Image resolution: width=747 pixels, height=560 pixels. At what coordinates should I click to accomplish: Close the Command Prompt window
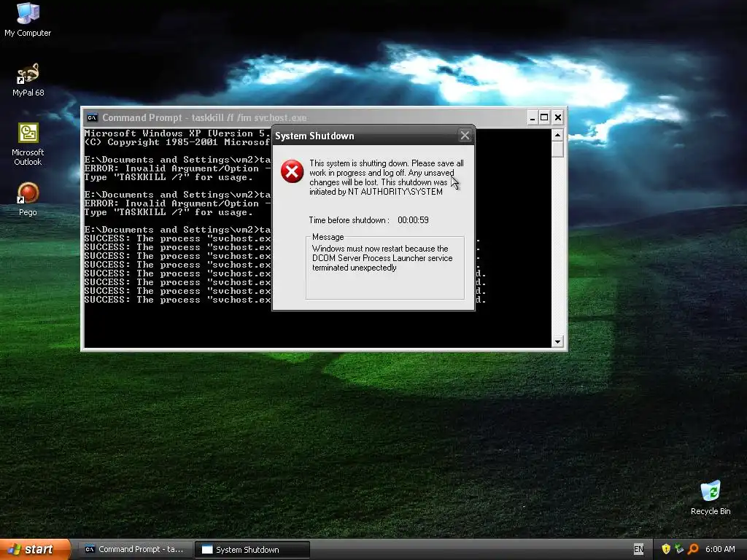[558, 117]
